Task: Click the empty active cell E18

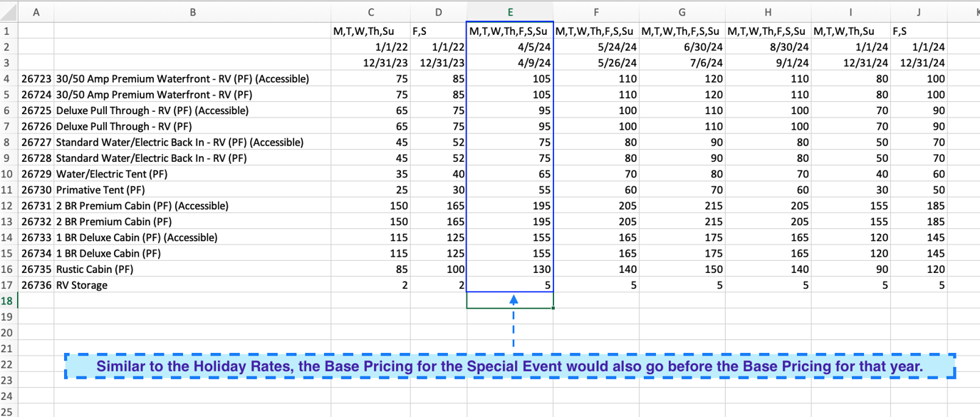Action: point(510,302)
